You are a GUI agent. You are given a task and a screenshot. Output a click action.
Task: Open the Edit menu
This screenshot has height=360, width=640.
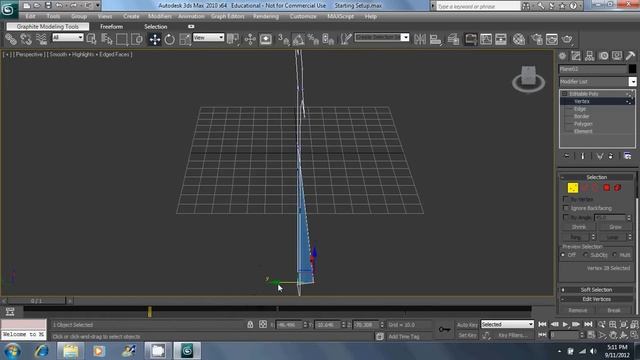pyautogui.click(x=31, y=16)
